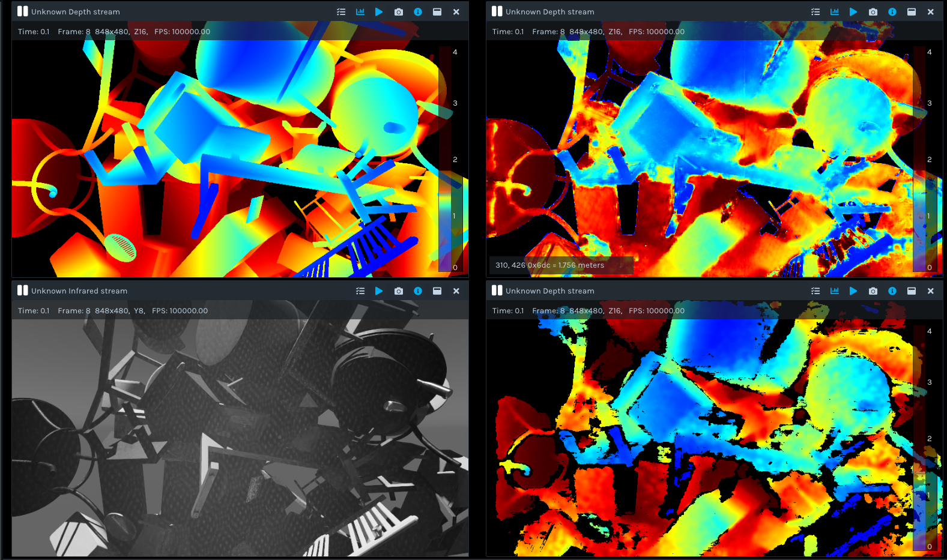This screenshot has height=560, width=947.
Task: Toggle the info overlay in the top-left depth stream
Action: 418,12
